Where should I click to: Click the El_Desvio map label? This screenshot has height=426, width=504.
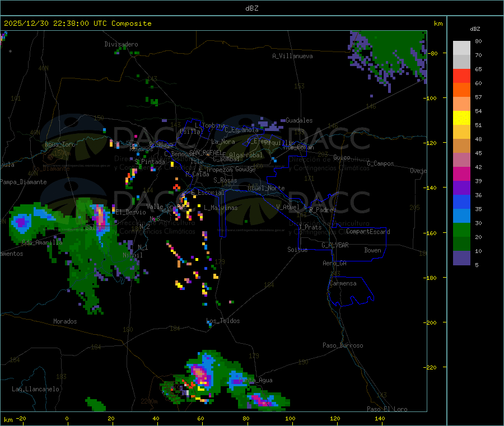(131, 212)
